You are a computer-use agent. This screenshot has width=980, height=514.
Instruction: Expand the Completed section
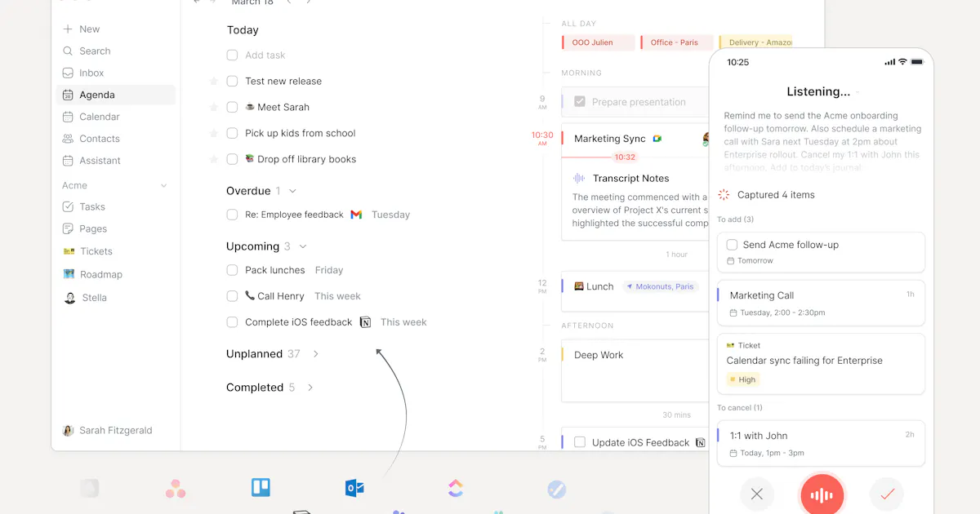310,388
